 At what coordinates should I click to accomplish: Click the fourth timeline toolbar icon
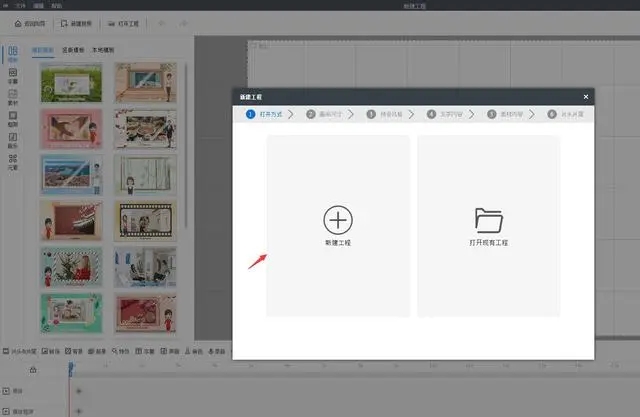tap(91, 351)
